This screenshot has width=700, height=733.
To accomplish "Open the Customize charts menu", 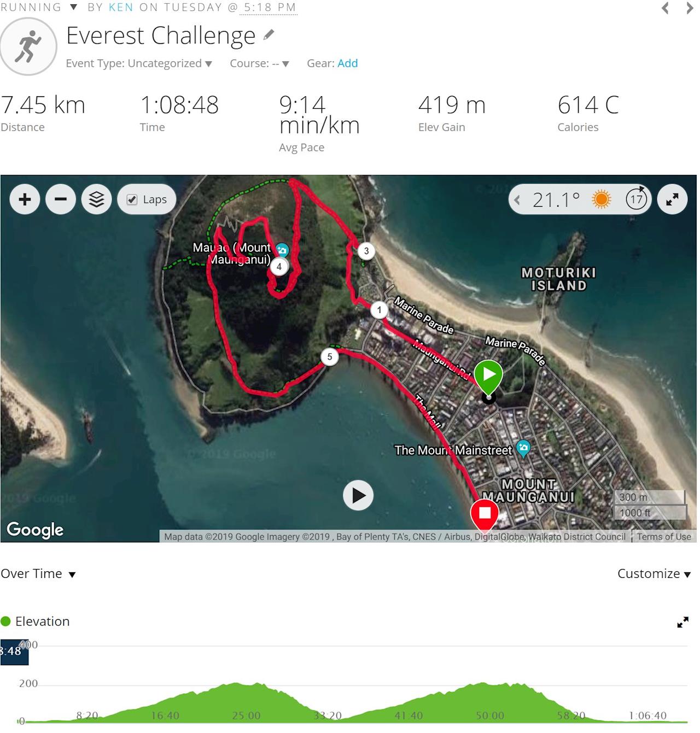I will point(654,574).
